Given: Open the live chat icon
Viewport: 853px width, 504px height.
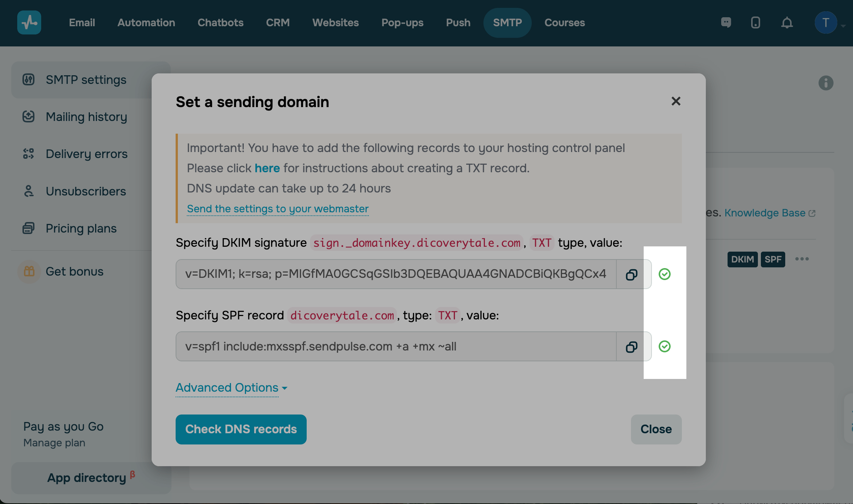Looking at the screenshot, I should pyautogui.click(x=726, y=22).
